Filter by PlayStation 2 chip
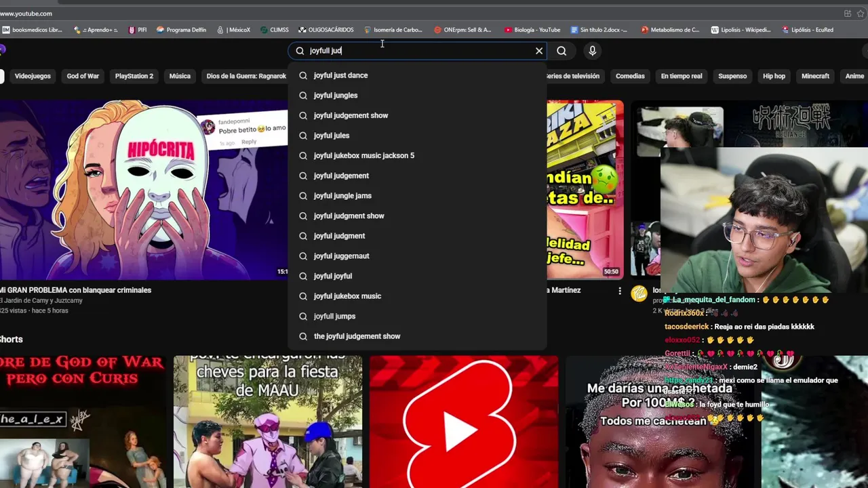Image resolution: width=868 pixels, height=488 pixels. (x=134, y=76)
